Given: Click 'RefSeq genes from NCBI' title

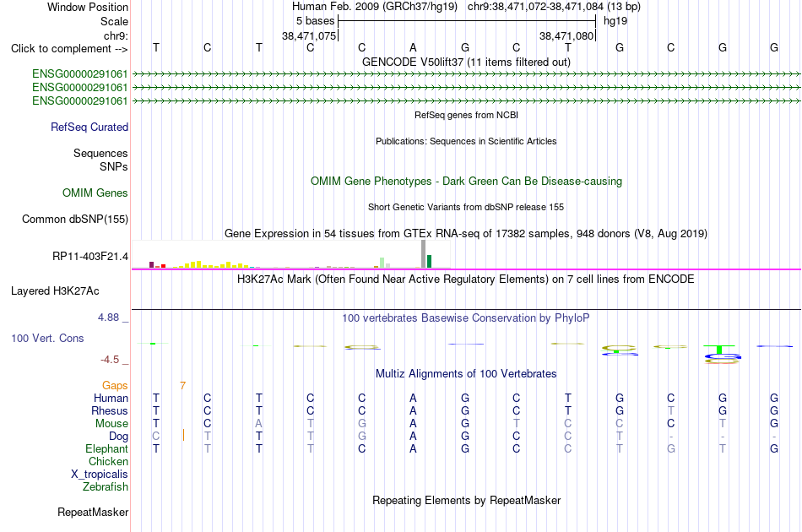Looking at the screenshot, I should pos(467,115).
